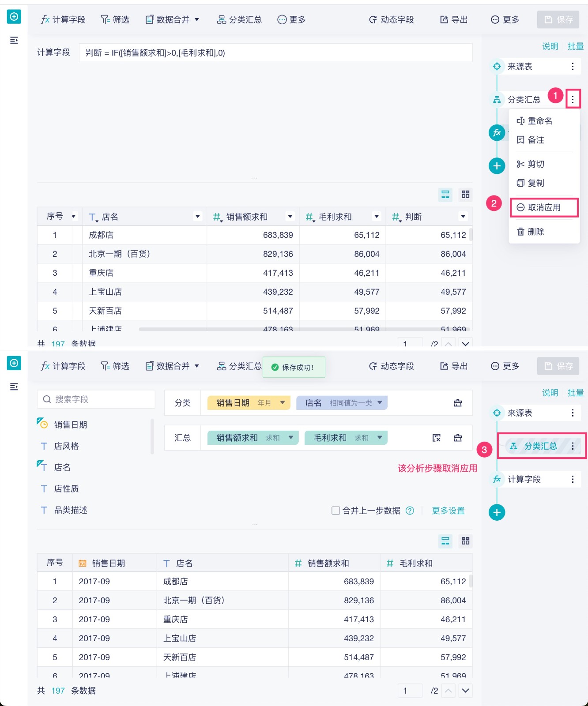Click the 品类描述 field in the field list
Image resolution: width=588 pixels, height=706 pixels.
[71, 510]
